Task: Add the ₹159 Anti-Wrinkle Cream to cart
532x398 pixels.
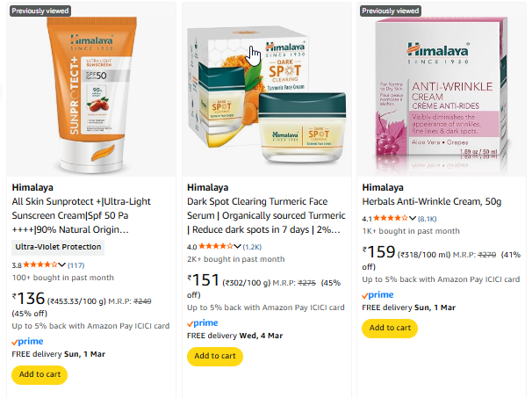Action: click(x=390, y=328)
